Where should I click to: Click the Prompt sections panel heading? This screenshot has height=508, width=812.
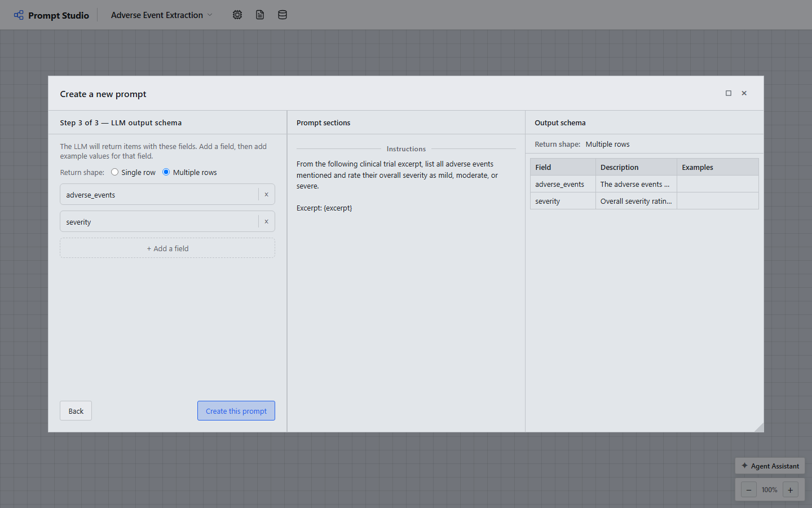[x=323, y=122]
